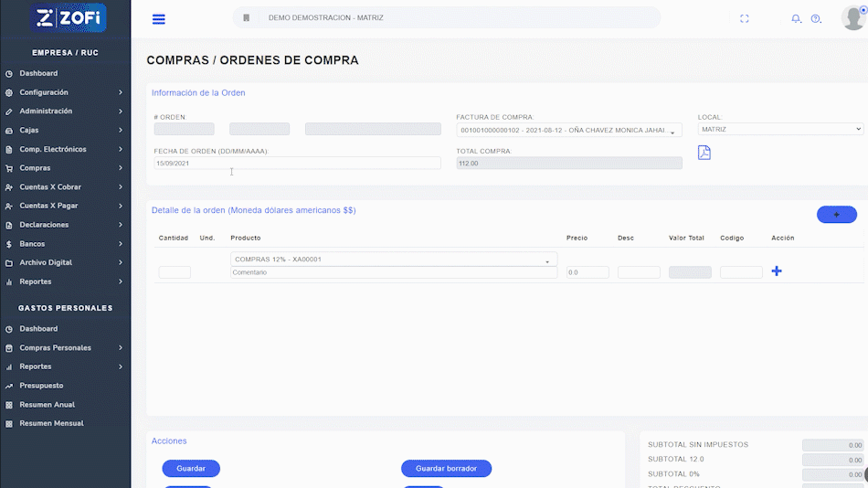This screenshot has height=488, width=868.
Task: Click the blue plus in Acción column
Action: 777,271
